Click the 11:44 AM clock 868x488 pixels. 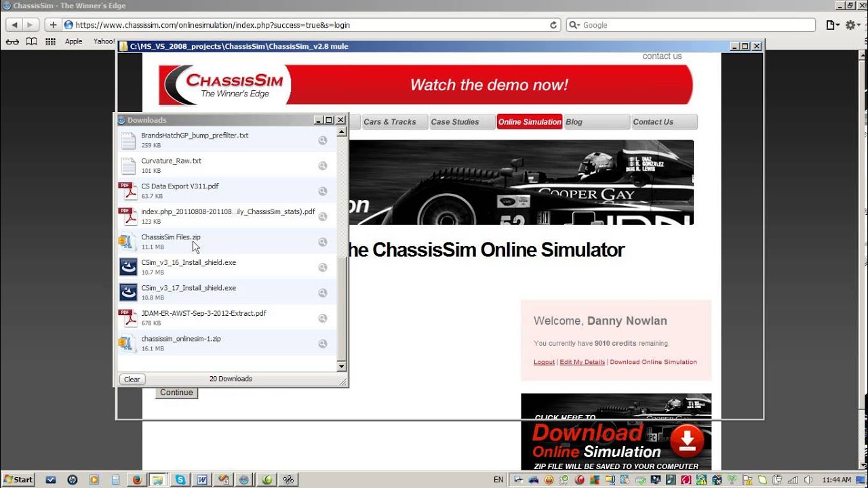[836, 480]
